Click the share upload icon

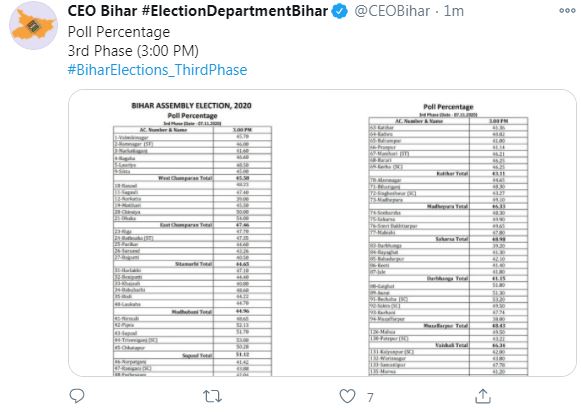tap(483, 396)
